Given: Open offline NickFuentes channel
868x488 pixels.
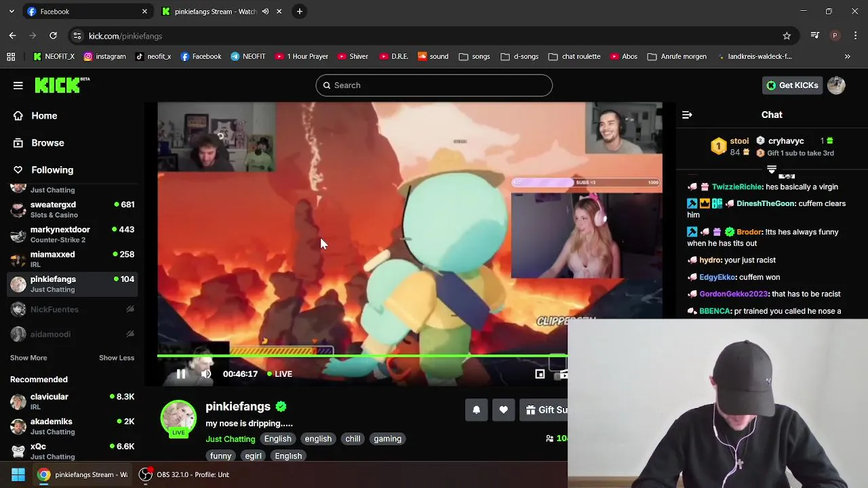Looking at the screenshot, I should [x=73, y=309].
